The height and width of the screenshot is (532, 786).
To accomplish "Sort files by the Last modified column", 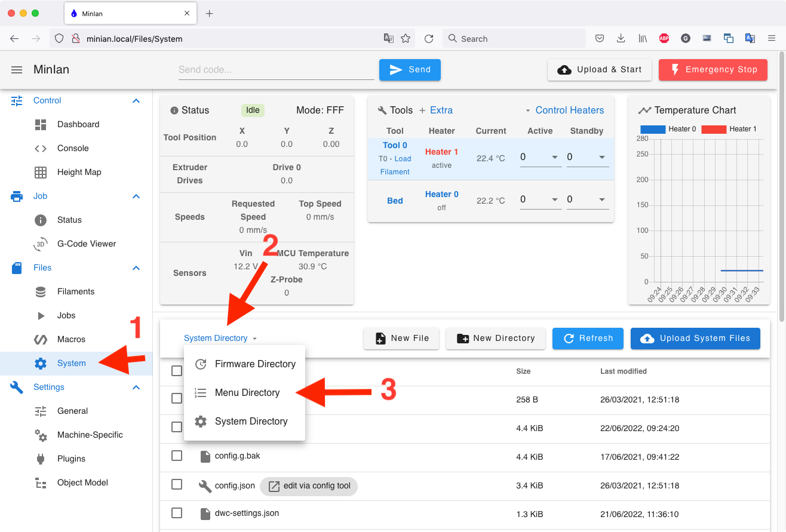I will click(x=624, y=371).
